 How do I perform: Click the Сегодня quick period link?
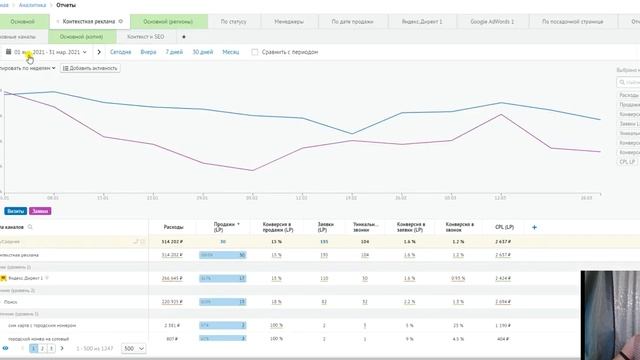click(120, 52)
